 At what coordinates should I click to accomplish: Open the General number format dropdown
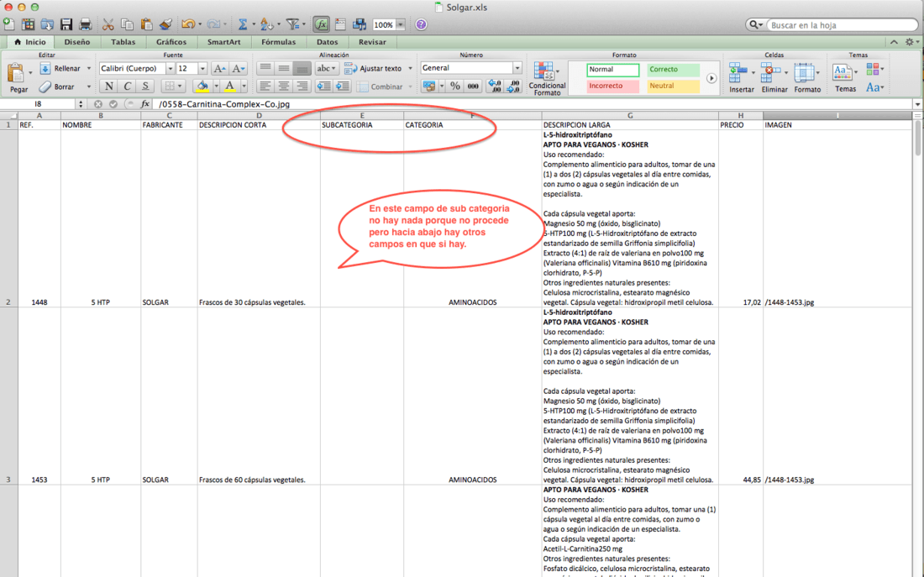517,68
